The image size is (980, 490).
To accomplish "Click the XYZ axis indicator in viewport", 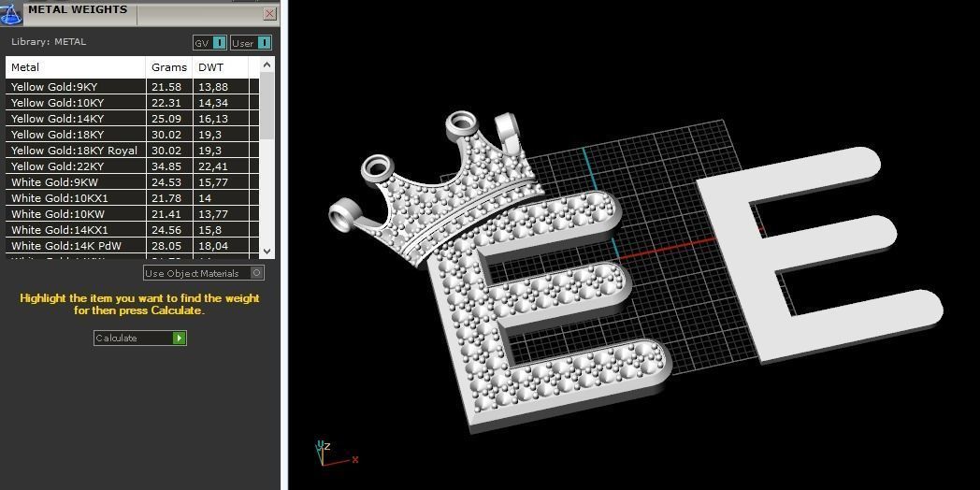I will [335, 455].
